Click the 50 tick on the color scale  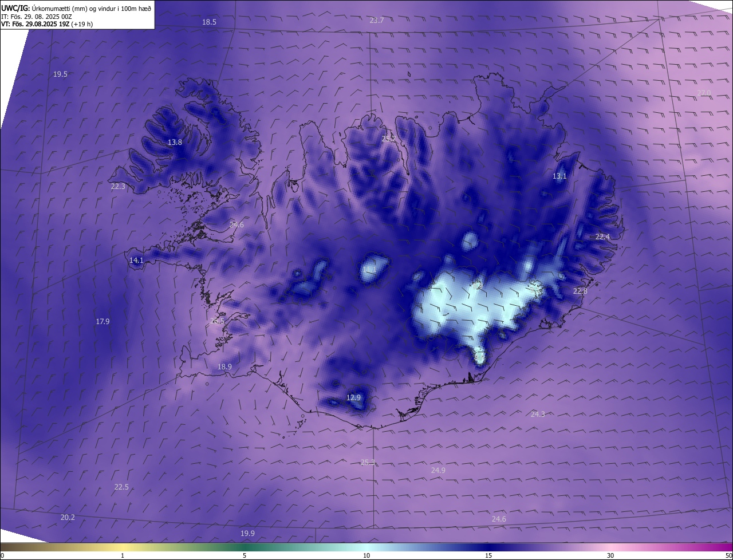729,555
